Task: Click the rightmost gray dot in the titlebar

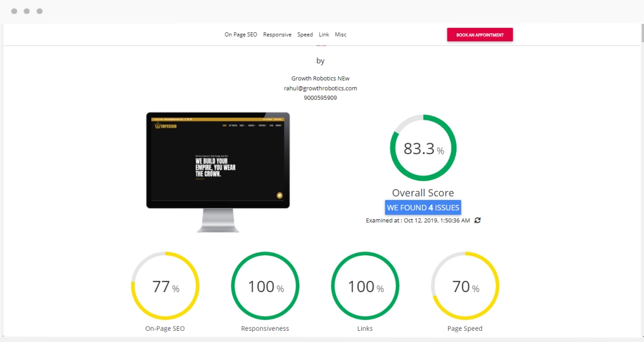Action: point(39,11)
